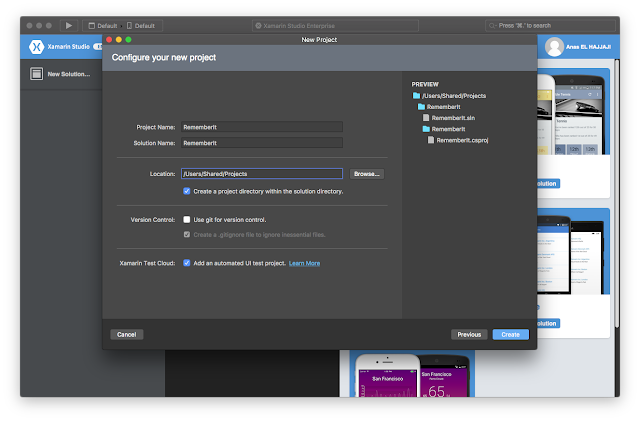Click the Xamarin Studio Enterprise status bar

pos(335,25)
